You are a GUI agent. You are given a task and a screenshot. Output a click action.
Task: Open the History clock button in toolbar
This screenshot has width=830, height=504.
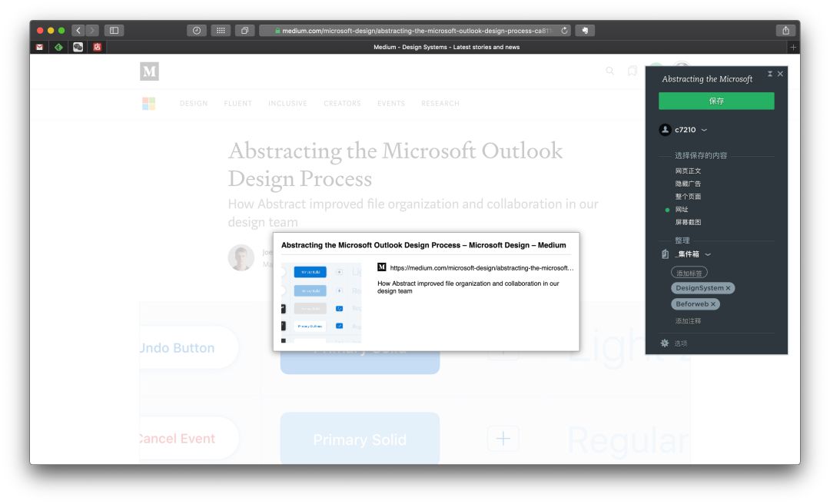click(197, 30)
